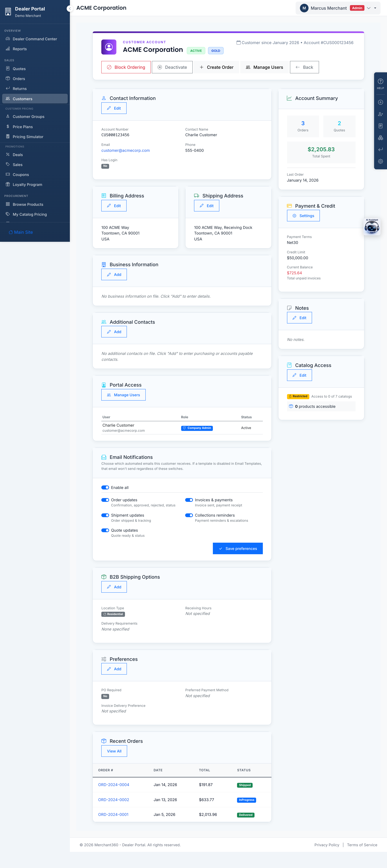Open My Catalog Pricing in the sidebar
This screenshot has width=387, height=868.
(35, 214)
